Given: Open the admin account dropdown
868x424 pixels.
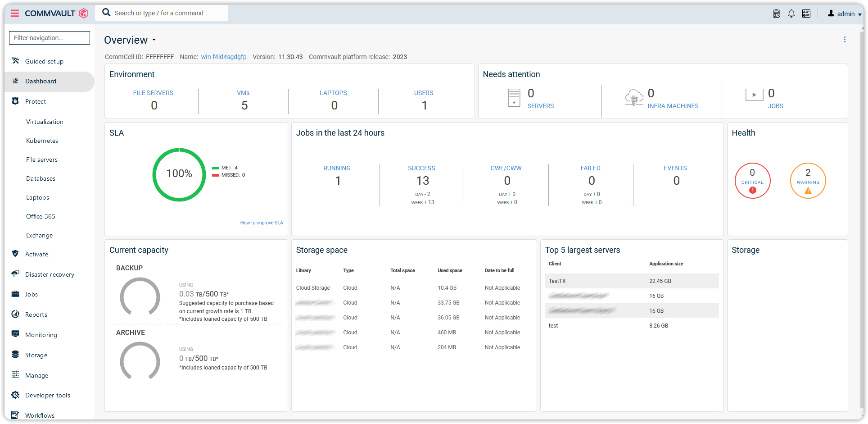Looking at the screenshot, I should coord(845,14).
